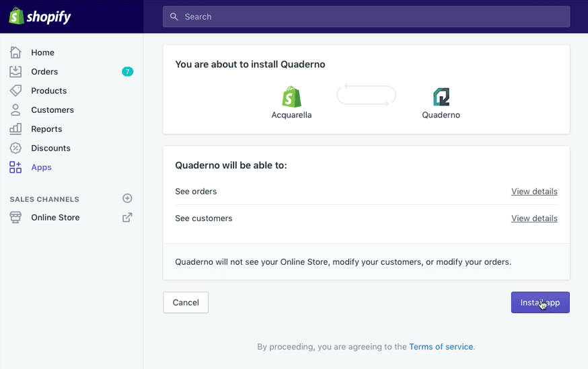Screen dimensions: 588x369
Task: Click the Customers person icon
Action: 15,110
